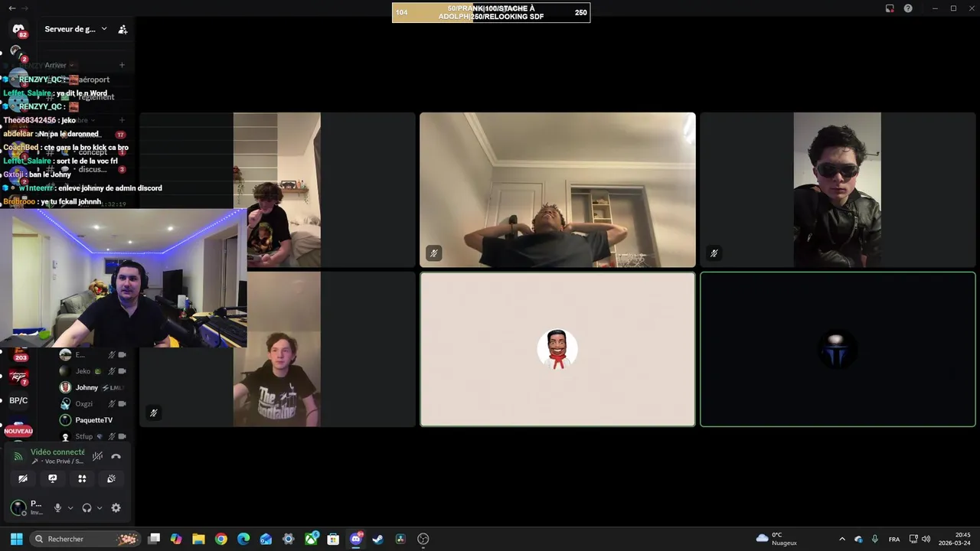This screenshot has width=980, height=551.
Task: Open the activities launcher button
Action: [82, 478]
